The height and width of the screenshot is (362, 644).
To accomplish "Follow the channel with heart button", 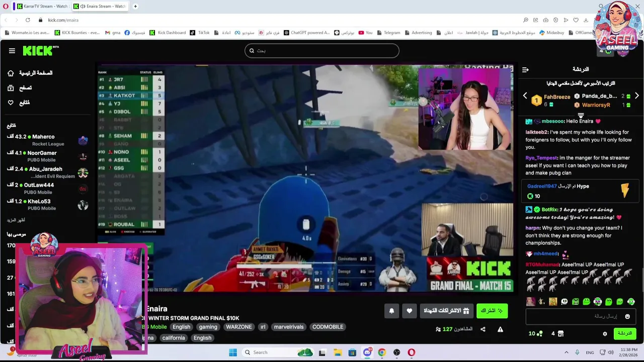I will (x=409, y=311).
